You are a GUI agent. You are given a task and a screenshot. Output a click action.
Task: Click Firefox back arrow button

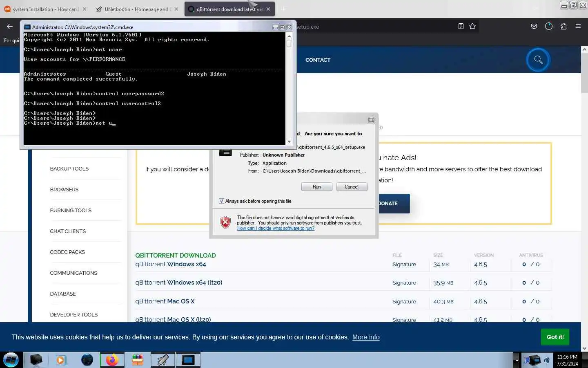(10, 27)
